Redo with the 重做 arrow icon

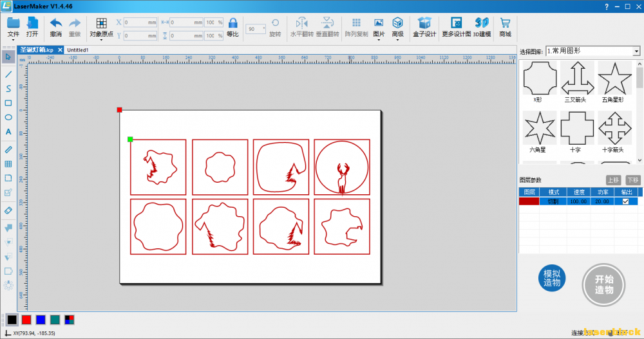tap(75, 23)
